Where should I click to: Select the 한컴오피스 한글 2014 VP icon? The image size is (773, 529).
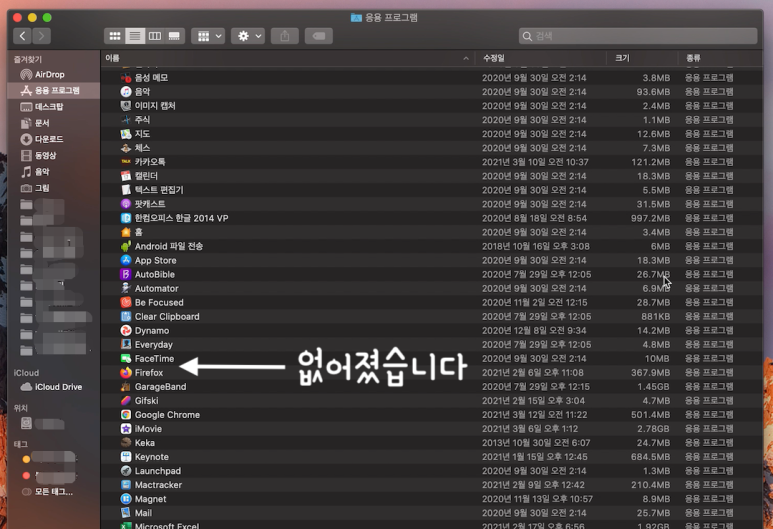tap(126, 218)
